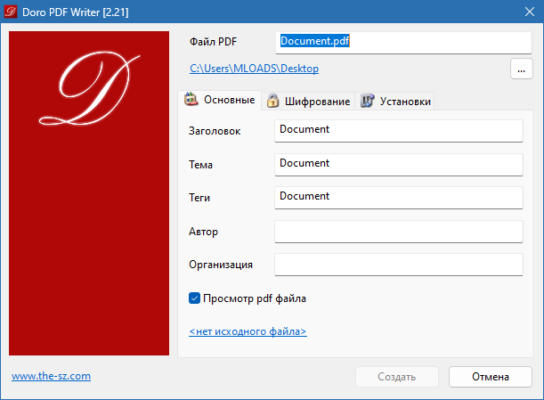Click the Тема input field

point(399,164)
